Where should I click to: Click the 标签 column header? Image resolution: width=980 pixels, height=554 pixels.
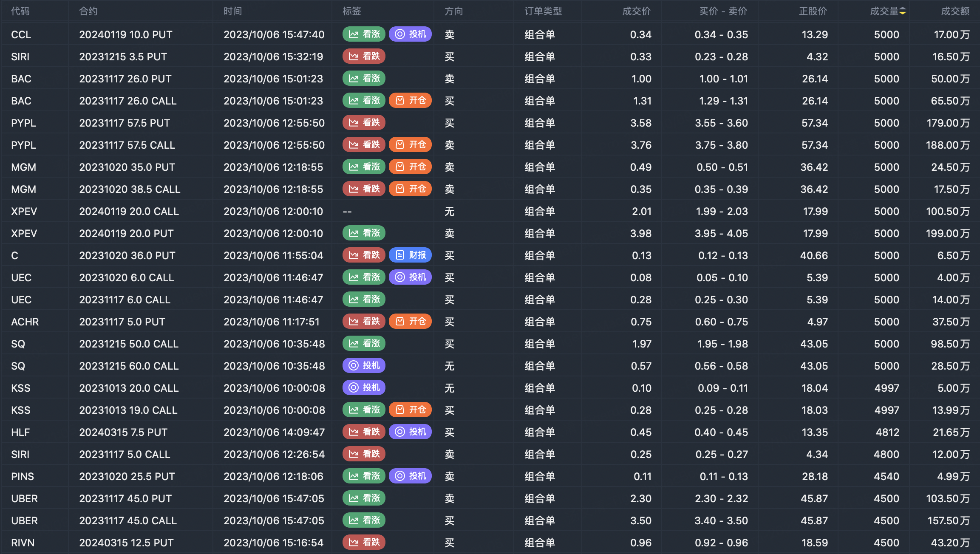(x=351, y=11)
